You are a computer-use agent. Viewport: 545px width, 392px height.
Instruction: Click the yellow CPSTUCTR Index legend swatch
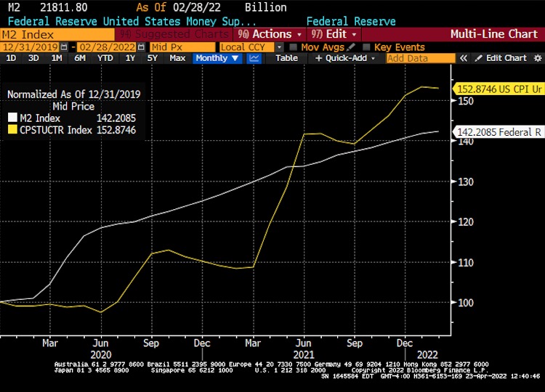[x=12, y=130]
